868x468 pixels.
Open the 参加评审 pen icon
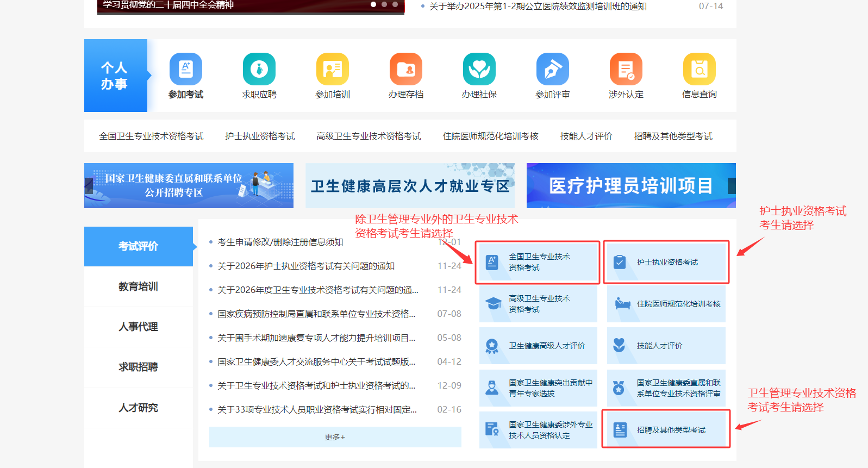(553, 69)
